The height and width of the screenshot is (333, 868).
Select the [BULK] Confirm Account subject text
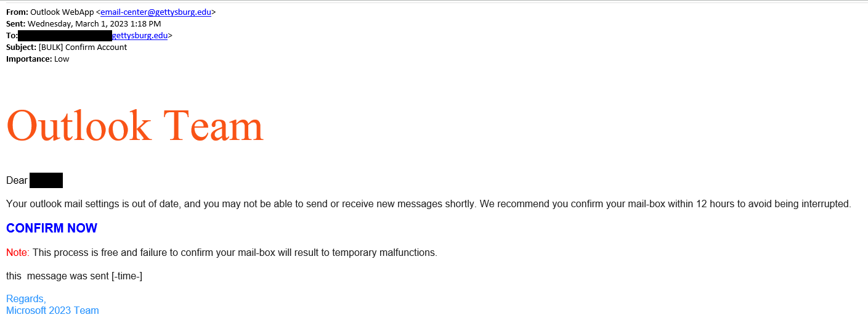click(83, 47)
